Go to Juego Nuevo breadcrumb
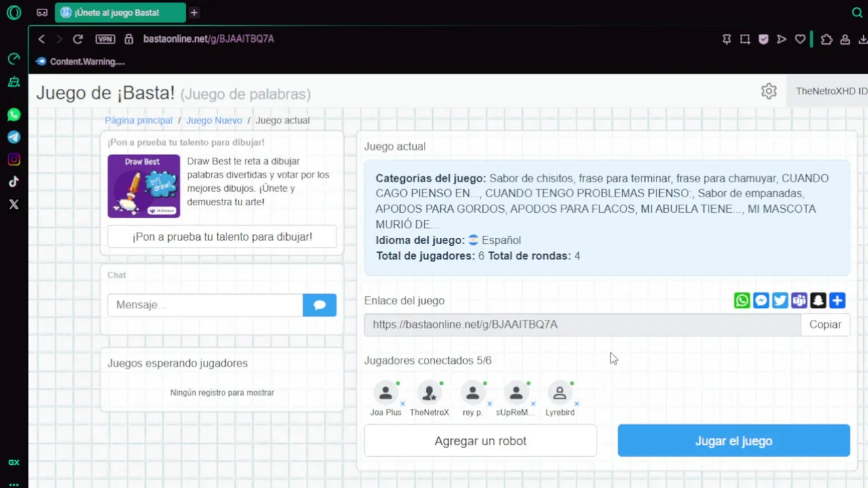Viewport: 868px width, 488px height. [x=214, y=120]
